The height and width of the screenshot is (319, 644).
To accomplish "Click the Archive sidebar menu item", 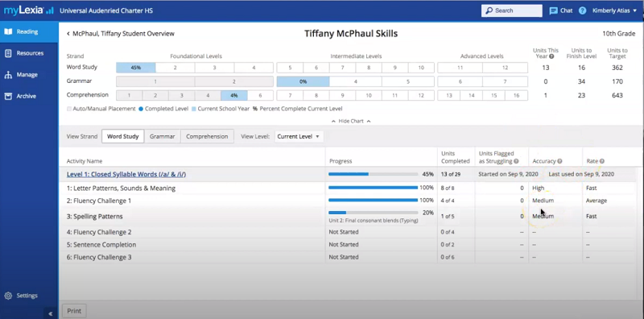I will (29, 96).
